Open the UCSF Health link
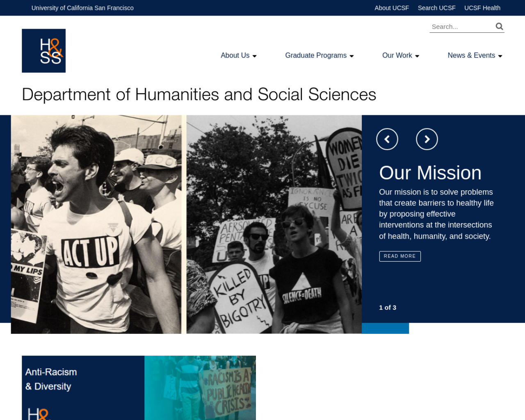Image resolution: width=525 pixels, height=420 pixels. (x=482, y=8)
